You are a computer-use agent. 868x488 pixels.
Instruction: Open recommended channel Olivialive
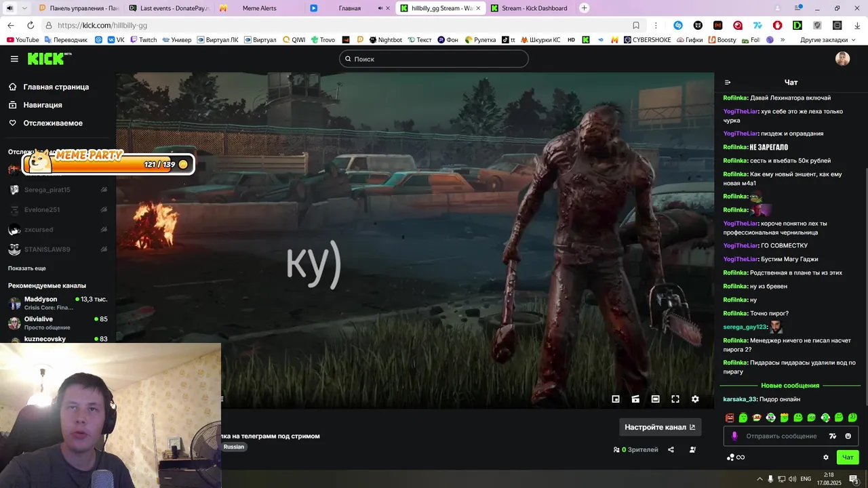tap(58, 323)
